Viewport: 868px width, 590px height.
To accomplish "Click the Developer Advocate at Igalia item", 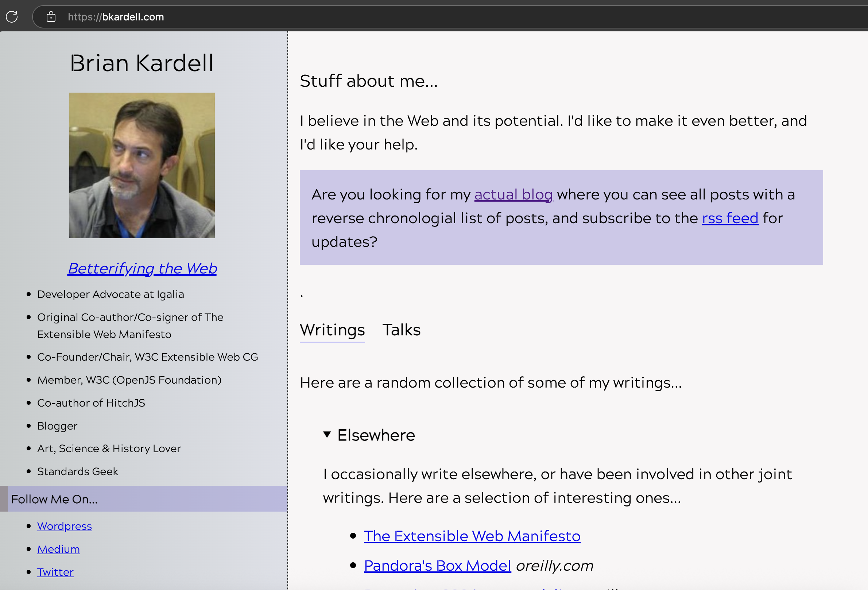I will pos(111,294).
